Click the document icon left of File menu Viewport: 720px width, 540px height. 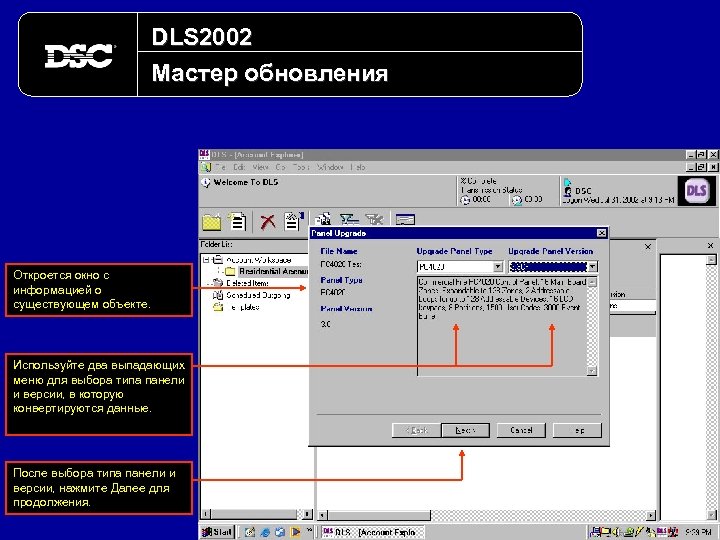click(x=205, y=167)
